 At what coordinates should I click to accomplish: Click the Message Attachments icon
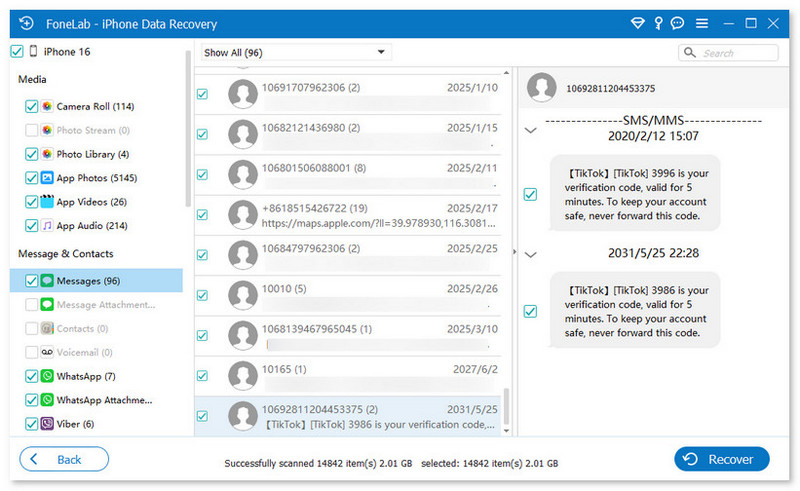point(47,305)
